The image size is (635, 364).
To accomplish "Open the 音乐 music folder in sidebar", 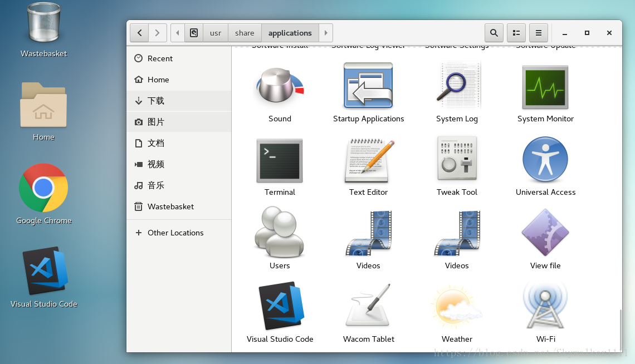I will (x=179, y=185).
